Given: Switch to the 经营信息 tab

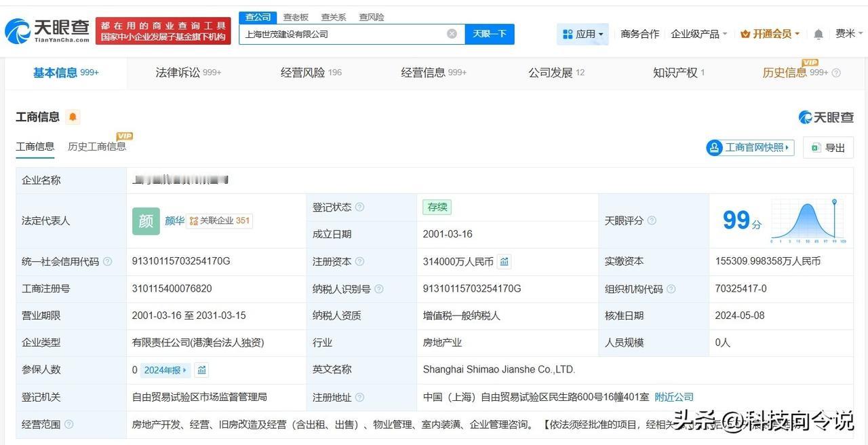Looking at the screenshot, I should (x=433, y=73).
